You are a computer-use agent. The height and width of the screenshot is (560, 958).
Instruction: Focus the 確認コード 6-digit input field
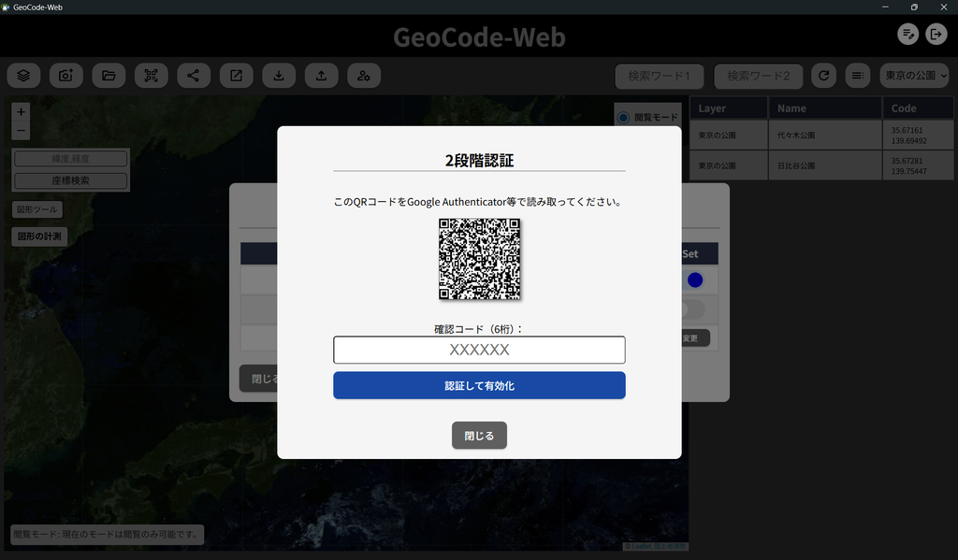[x=479, y=350]
